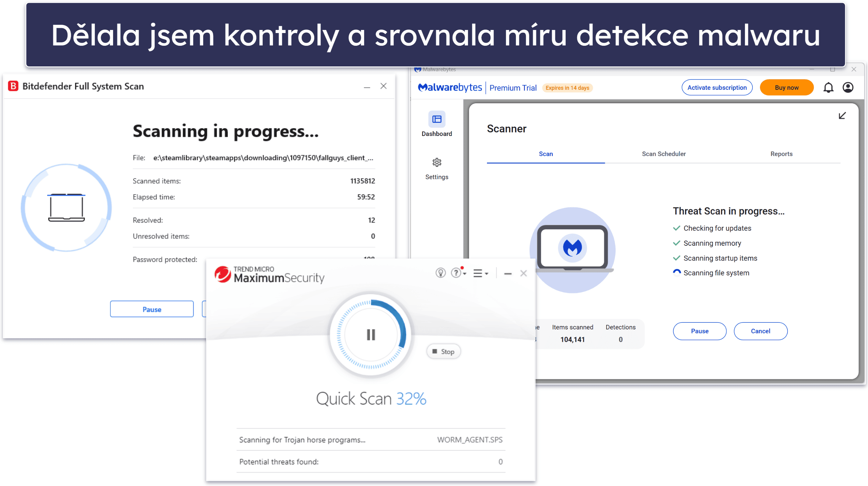
Task: Click the Unresolved items value 0
Action: [x=373, y=236]
